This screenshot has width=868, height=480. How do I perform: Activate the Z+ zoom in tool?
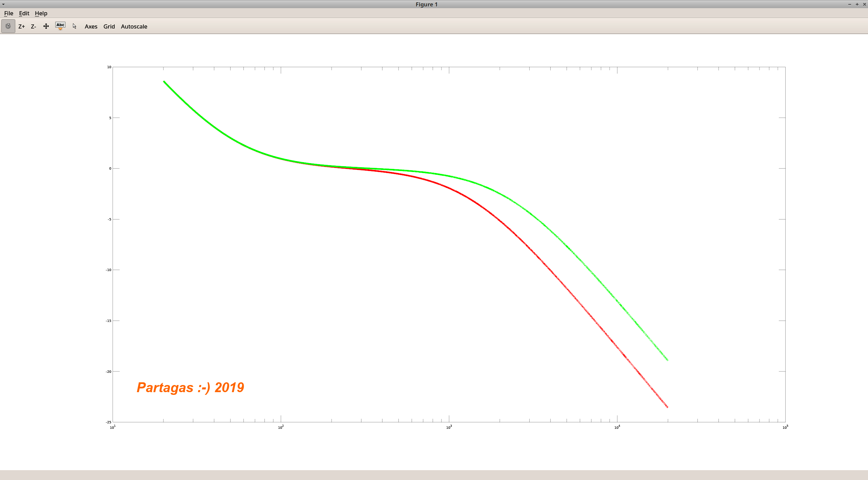(x=21, y=26)
